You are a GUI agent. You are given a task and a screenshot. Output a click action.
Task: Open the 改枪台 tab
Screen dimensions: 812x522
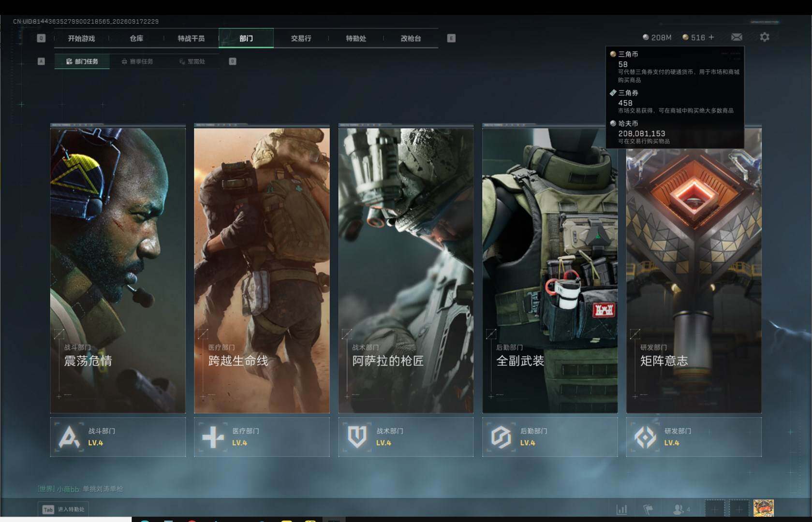point(411,38)
